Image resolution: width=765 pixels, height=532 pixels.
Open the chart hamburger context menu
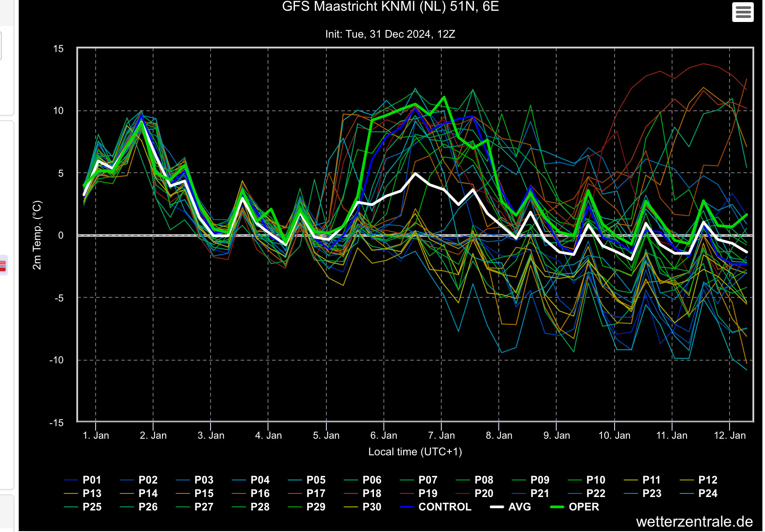(743, 12)
